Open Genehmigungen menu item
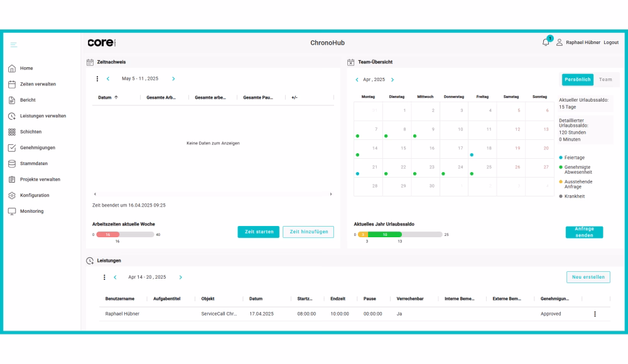The width and height of the screenshot is (628, 364). (38, 147)
